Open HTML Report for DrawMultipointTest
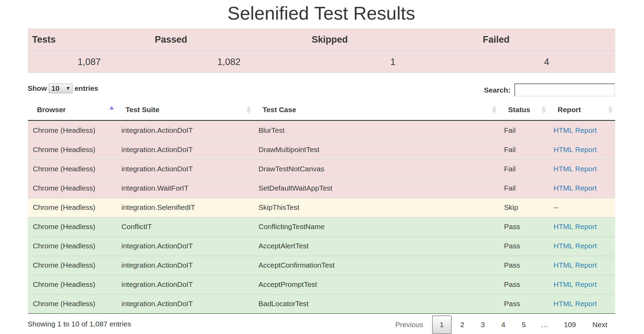Viewport: 644px width, 334px height. click(x=575, y=150)
